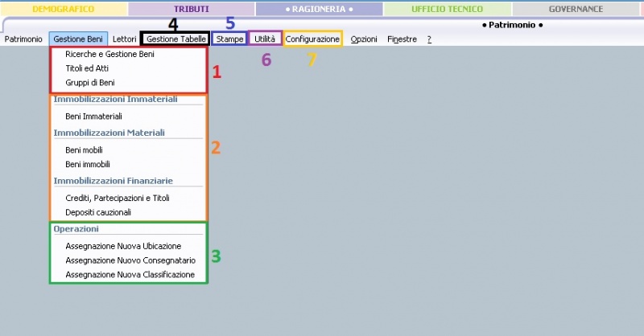
Task: Switch to the TRIBUTI tab
Action: pos(192,9)
